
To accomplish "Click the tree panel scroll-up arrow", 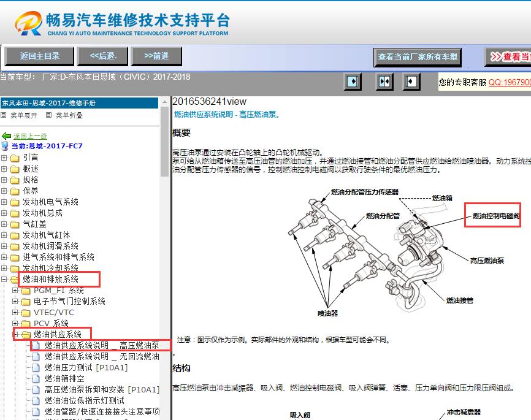I will pyautogui.click(x=164, y=102).
